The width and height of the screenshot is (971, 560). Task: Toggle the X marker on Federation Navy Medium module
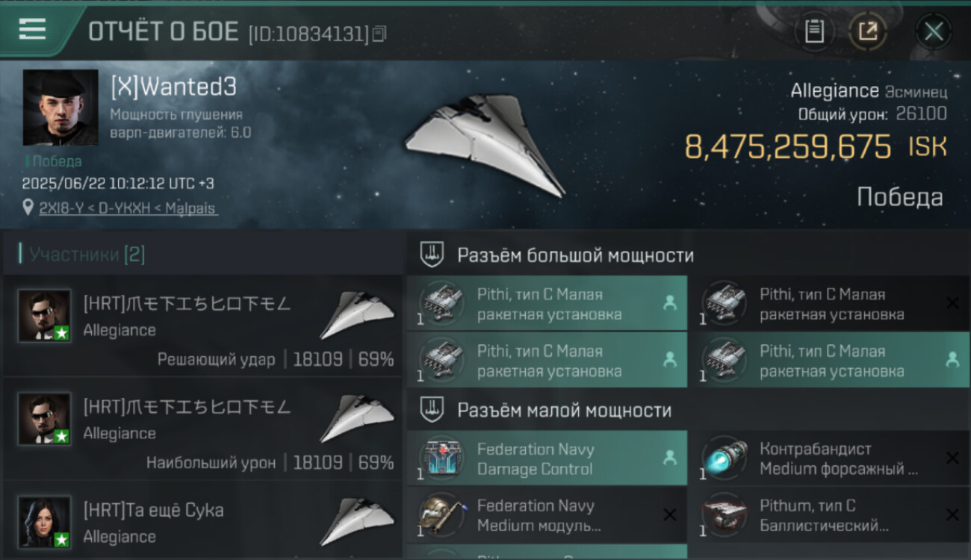coord(670,514)
